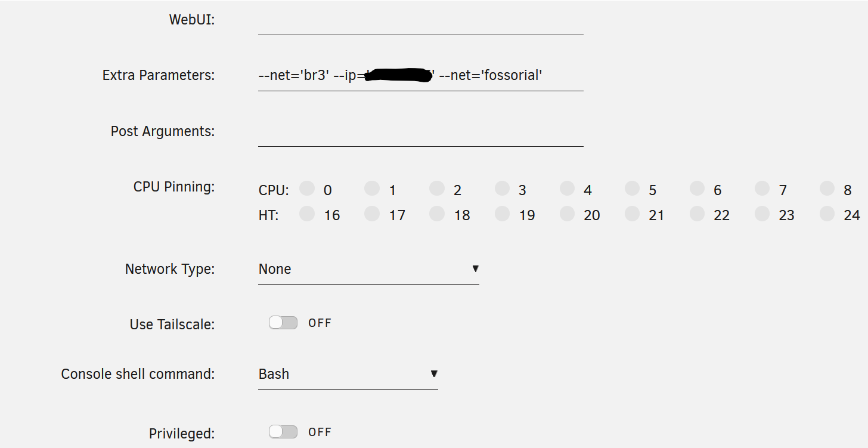Image resolution: width=868 pixels, height=448 pixels.
Task: Pin CPU core 5
Action: click(632, 189)
